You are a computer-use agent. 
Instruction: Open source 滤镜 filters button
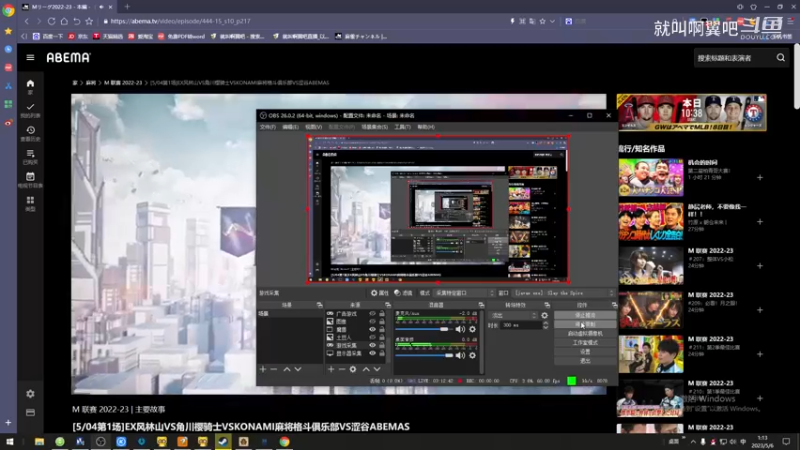(403, 293)
